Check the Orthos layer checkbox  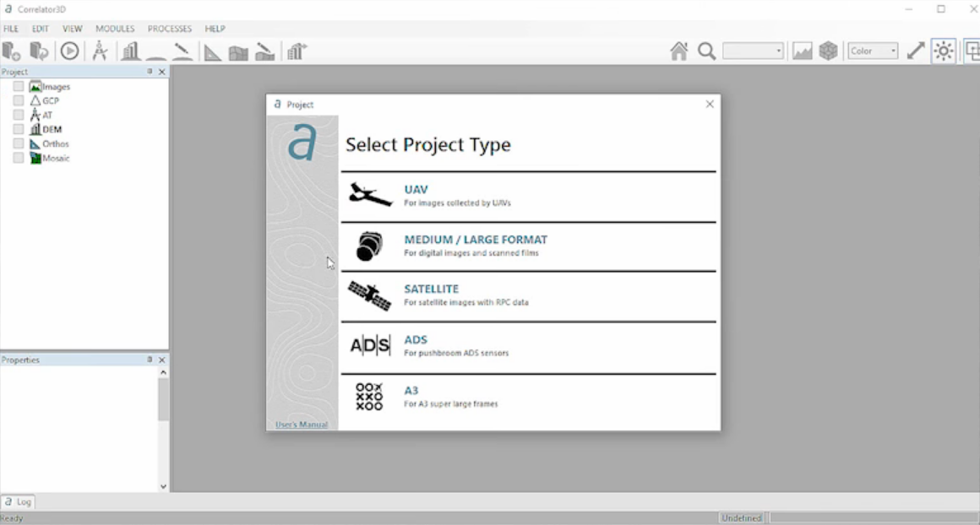pyautogui.click(x=18, y=143)
